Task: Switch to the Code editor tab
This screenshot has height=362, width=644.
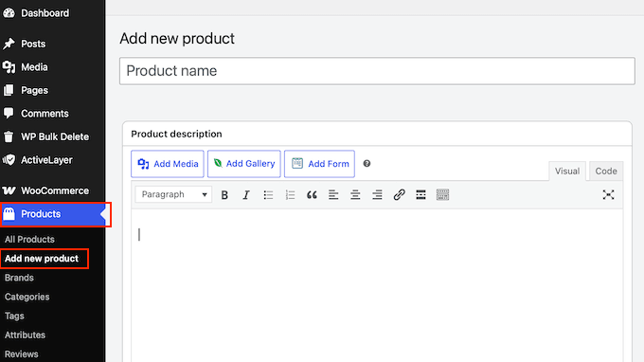Action: point(606,171)
